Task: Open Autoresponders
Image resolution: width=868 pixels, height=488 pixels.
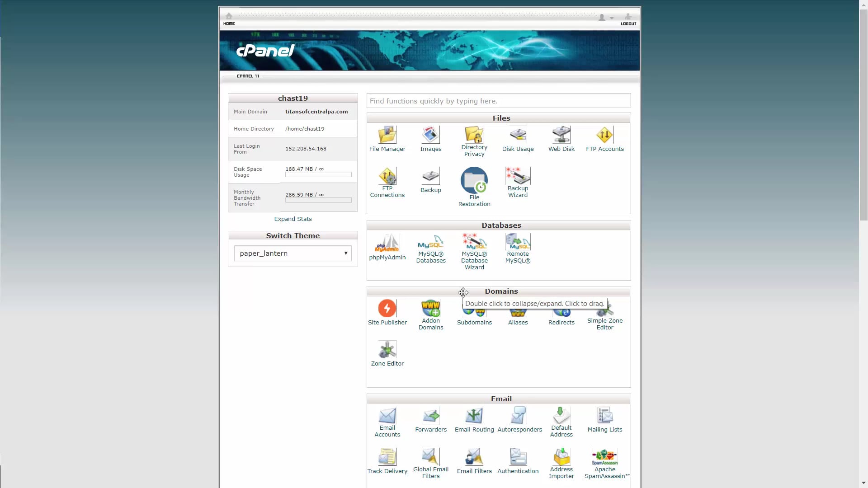Action: pos(519,420)
